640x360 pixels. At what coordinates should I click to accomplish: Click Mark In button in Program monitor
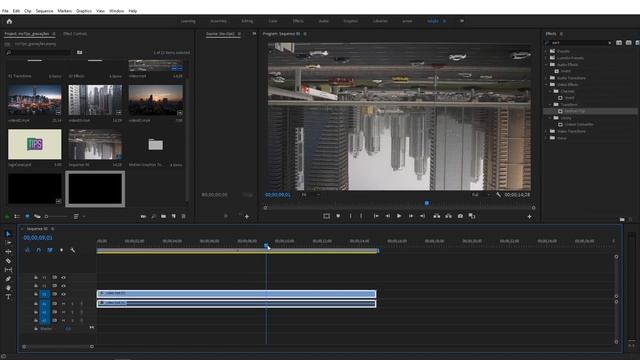click(x=350, y=216)
